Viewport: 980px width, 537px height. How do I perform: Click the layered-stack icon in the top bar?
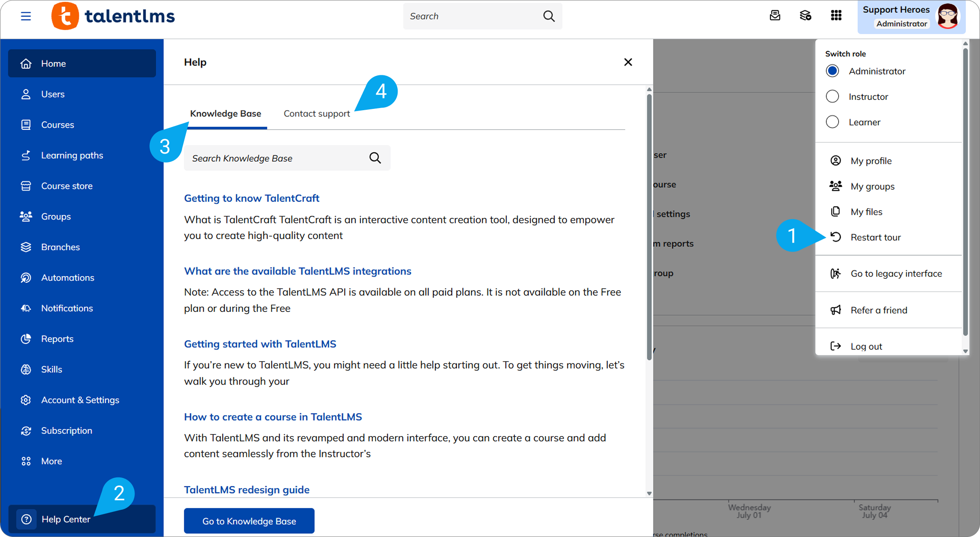[805, 16]
